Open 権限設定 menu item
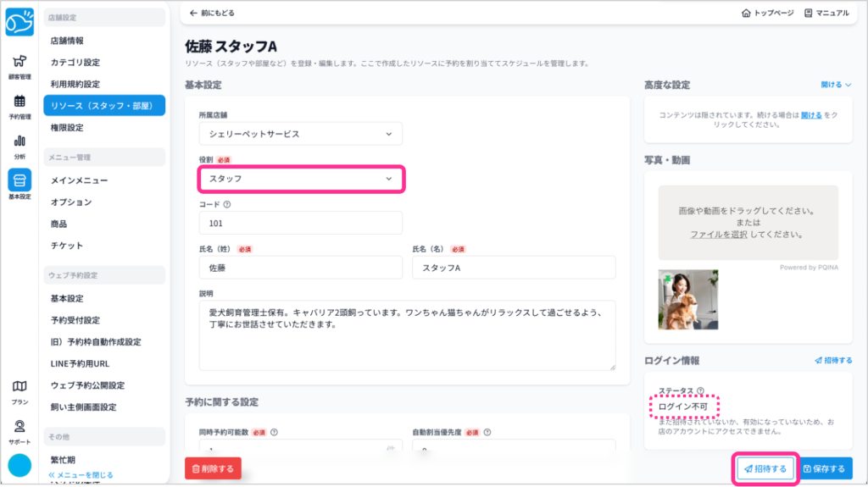This screenshot has width=868, height=487. pyautogui.click(x=67, y=128)
